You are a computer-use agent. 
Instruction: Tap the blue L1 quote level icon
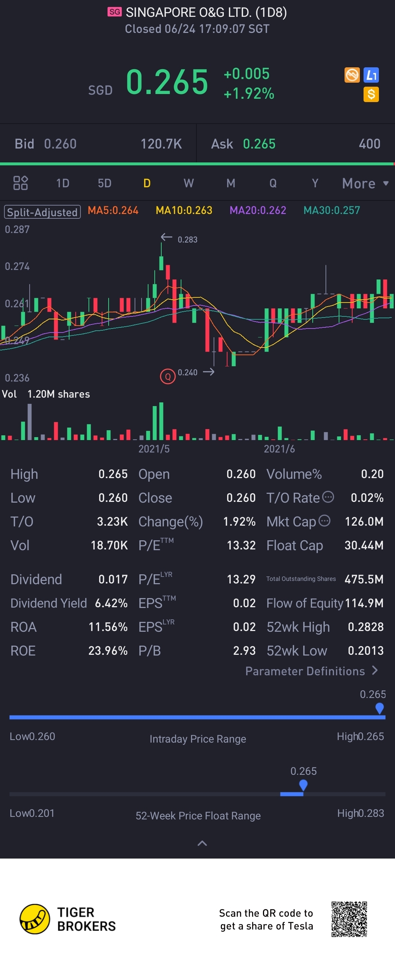(371, 75)
